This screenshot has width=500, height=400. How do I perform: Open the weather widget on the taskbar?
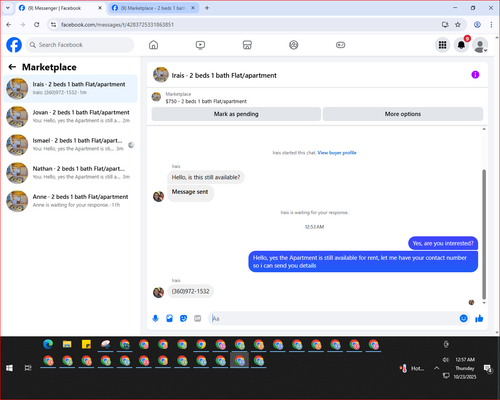point(412,368)
